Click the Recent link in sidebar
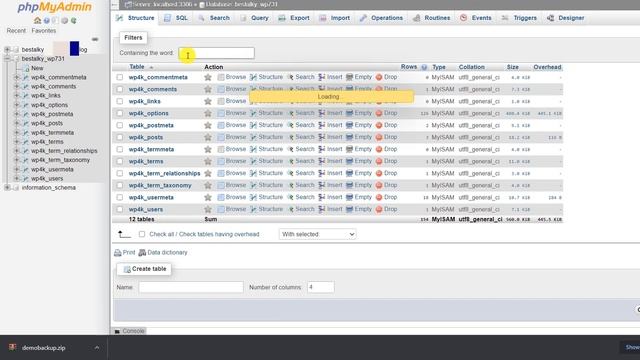Image resolution: width=640 pixels, height=360 pixels. click(x=16, y=31)
